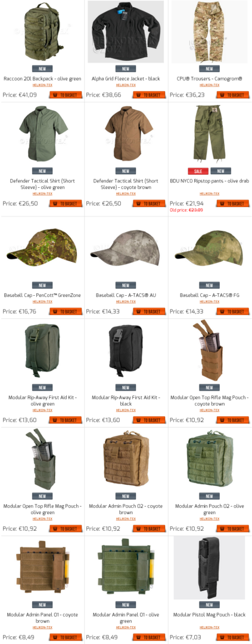
Task: Add coyote brown Defender Tactical Shirt to basket
Action: (x=149, y=203)
